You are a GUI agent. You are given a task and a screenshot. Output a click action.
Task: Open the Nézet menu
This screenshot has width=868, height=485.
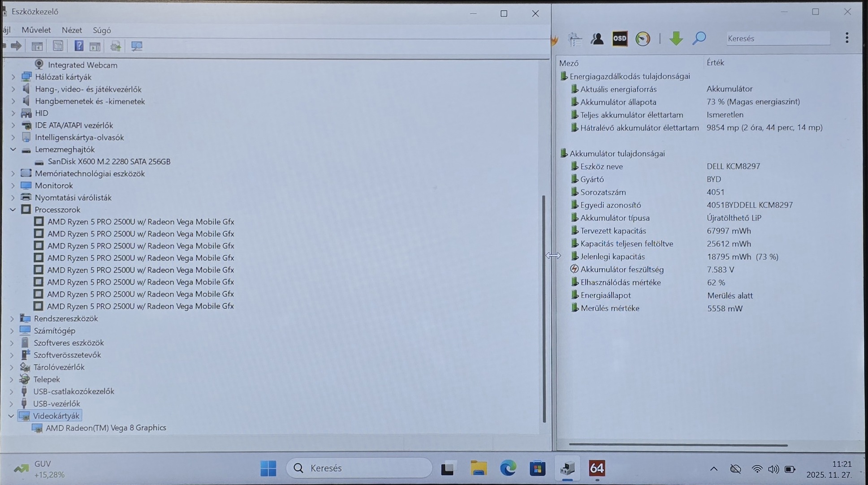click(72, 30)
